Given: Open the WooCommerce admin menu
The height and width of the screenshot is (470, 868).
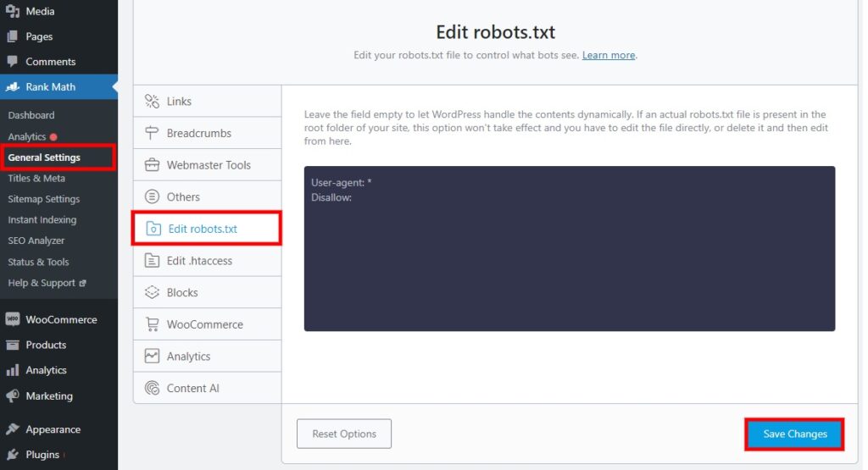Looking at the screenshot, I should [58, 319].
